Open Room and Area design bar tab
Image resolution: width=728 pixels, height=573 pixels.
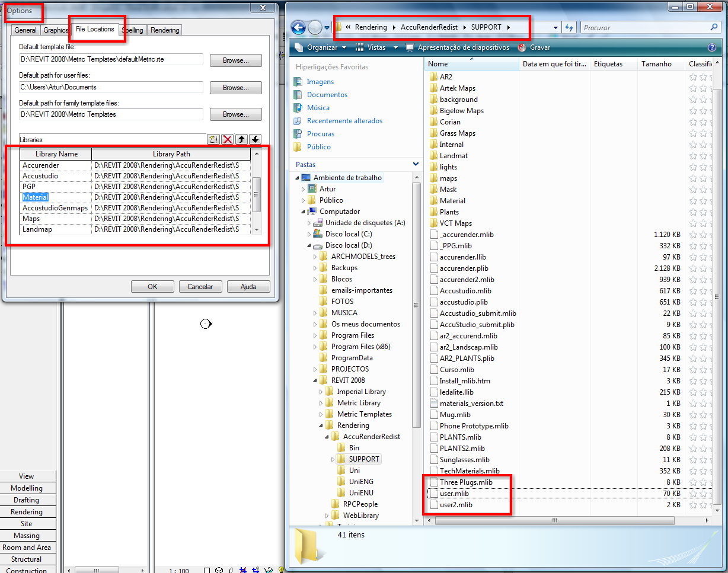click(x=27, y=548)
